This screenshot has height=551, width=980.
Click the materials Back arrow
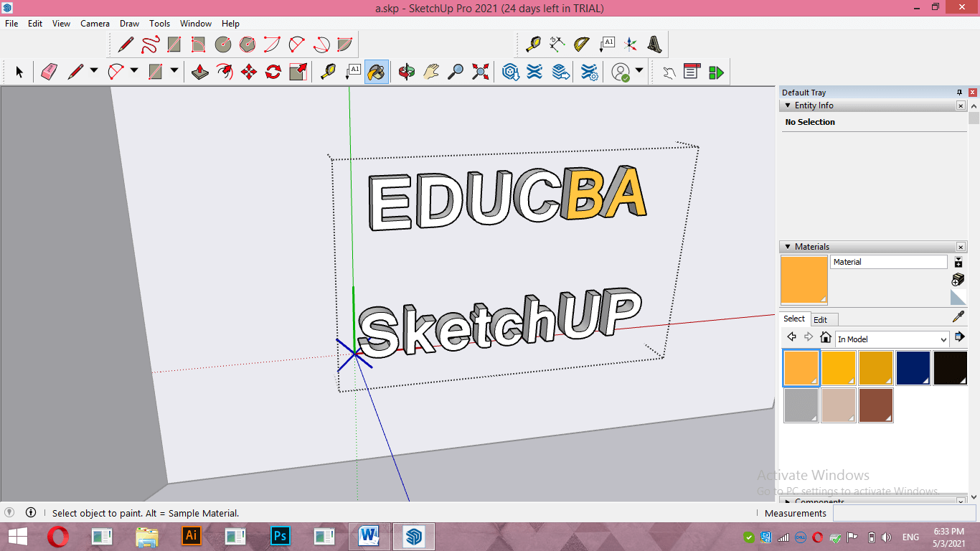[791, 337]
